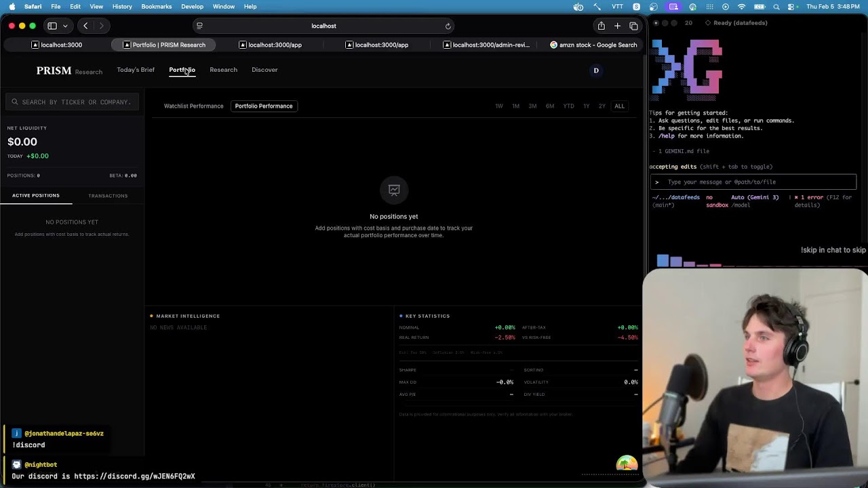Viewport: 868px width, 488px height.
Task: Open a new Safari tab
Action: (617, 26)
